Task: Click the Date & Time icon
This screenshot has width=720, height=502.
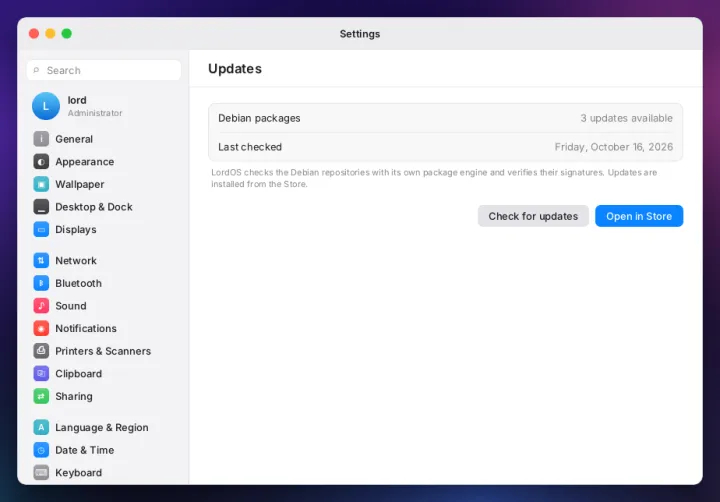Action: click(x=41, y=450)
